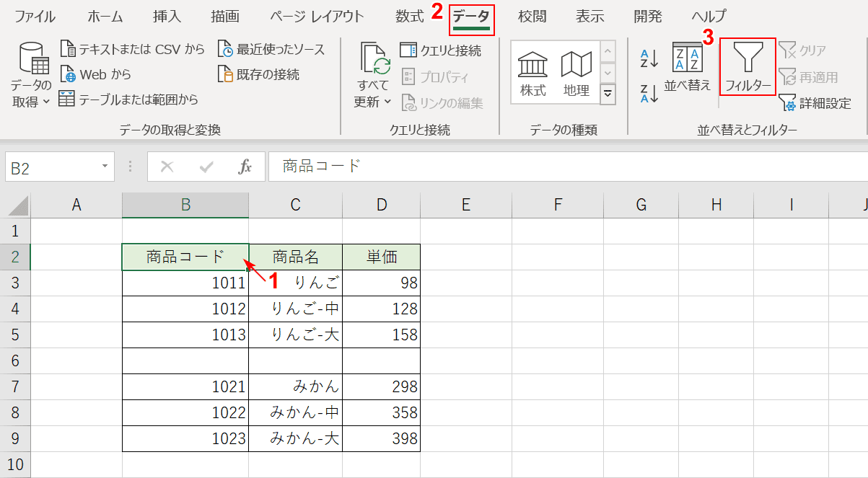Open the fx insert function button

tap(245, 167)
